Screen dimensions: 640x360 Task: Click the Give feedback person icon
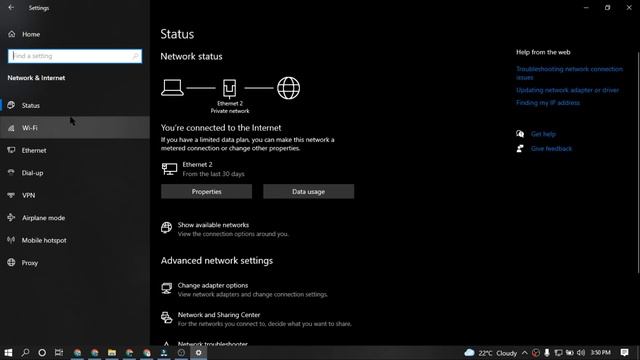[x=520, y=149]
